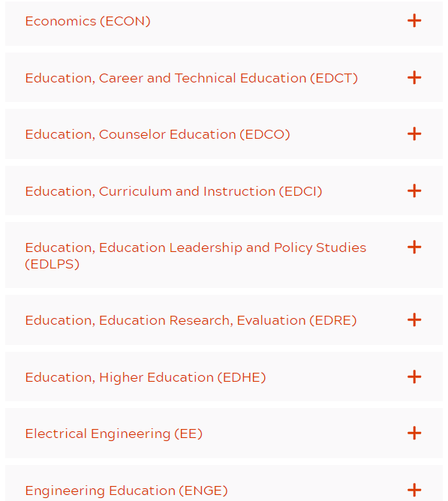
Task: Click the (EDLPS) abbreviation text
Action: point(52,264)
